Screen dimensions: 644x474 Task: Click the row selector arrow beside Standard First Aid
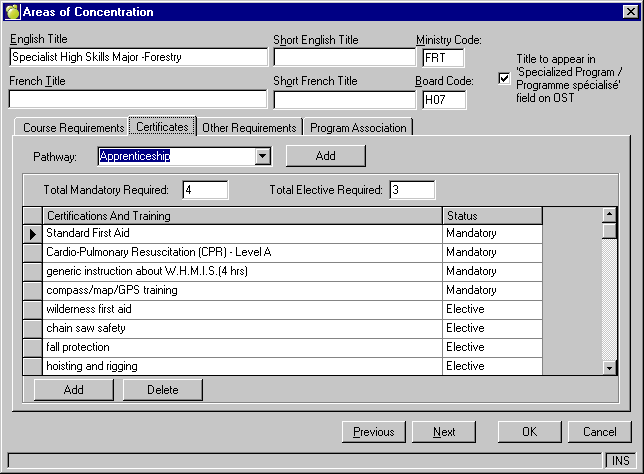32,233
